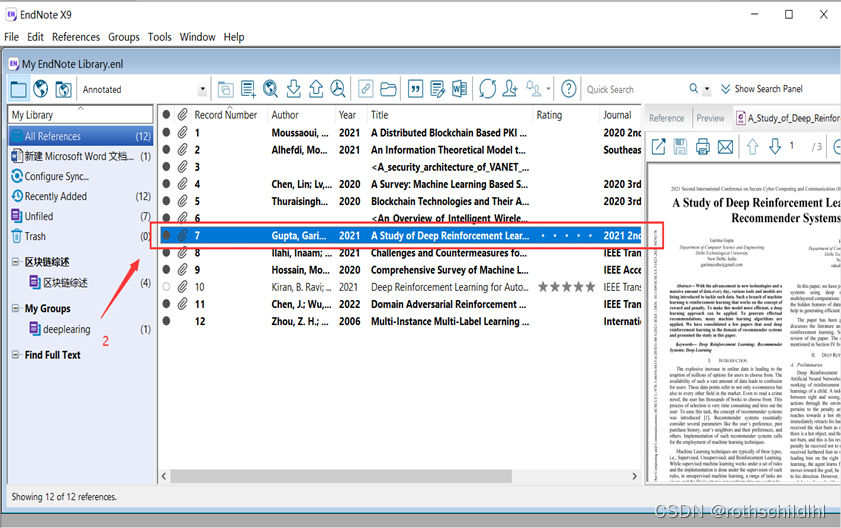Open the Annotated output style dropdown

(202, 90)
